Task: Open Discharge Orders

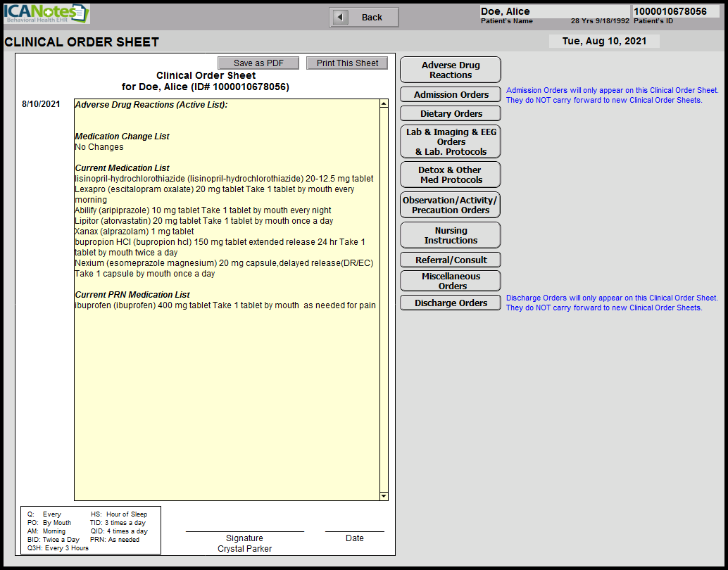Action: click(451, 303)
